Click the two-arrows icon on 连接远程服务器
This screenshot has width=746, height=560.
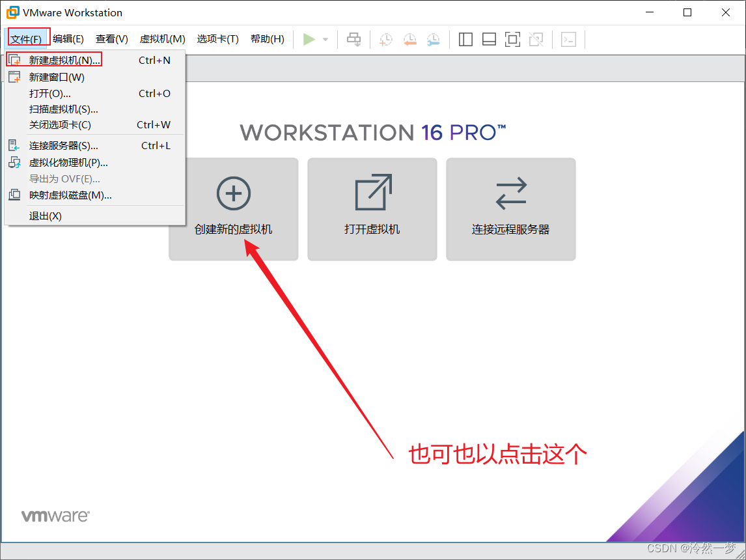[511, 193]
